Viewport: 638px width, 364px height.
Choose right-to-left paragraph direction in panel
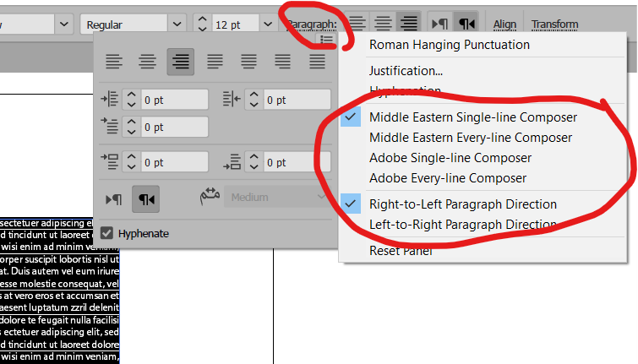pyautogui.click(x=145, y=199)
